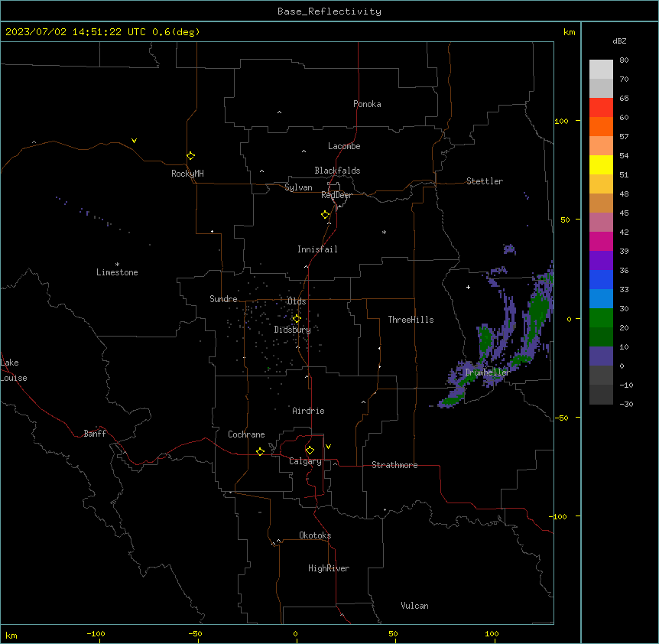This screenshot has width=659, height=644.
Task: Select the yellow 51-54 dBZ color swatch
Action: (x=601, y=165)
